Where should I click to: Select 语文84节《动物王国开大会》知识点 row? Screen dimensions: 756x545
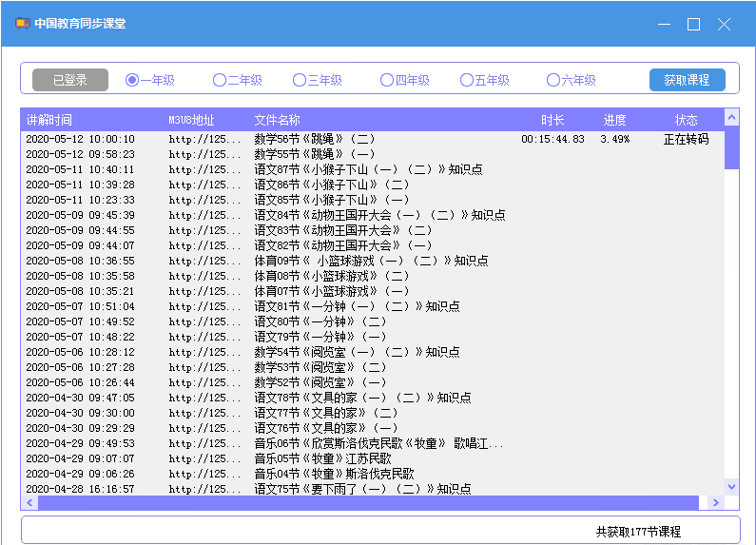(372, 215)
